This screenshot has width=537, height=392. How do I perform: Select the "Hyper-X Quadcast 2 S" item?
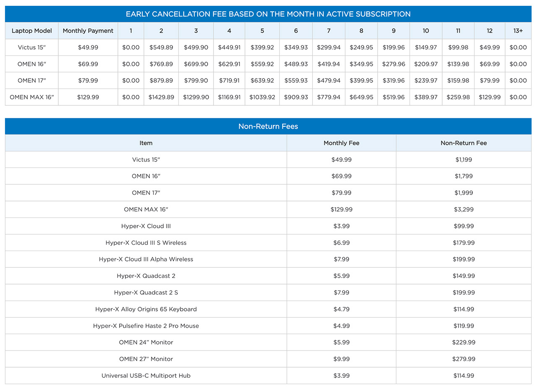click(x=146, y=293)
